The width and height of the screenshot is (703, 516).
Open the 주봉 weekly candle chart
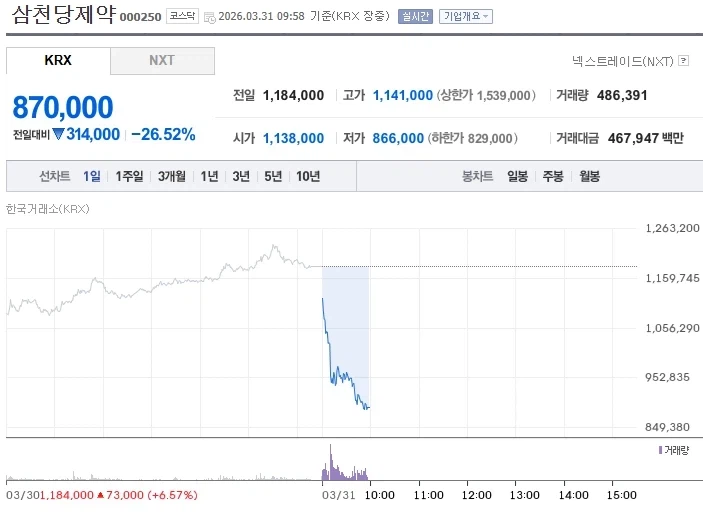tap(553, 176)
